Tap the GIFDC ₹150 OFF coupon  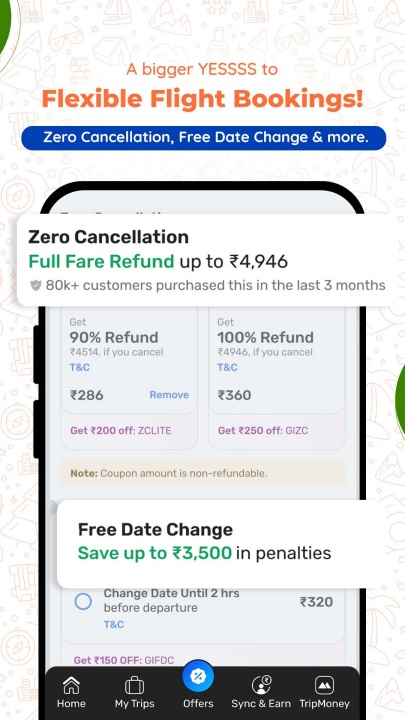124,660
